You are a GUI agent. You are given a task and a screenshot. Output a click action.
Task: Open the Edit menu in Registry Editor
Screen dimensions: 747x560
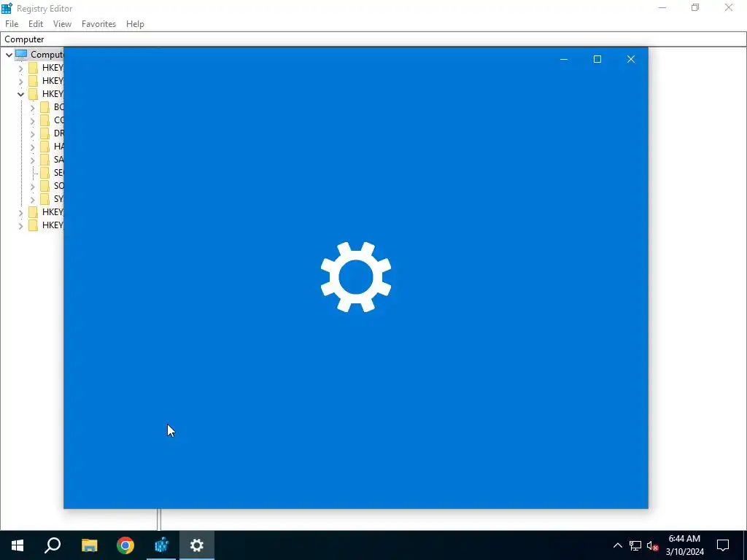36,24
